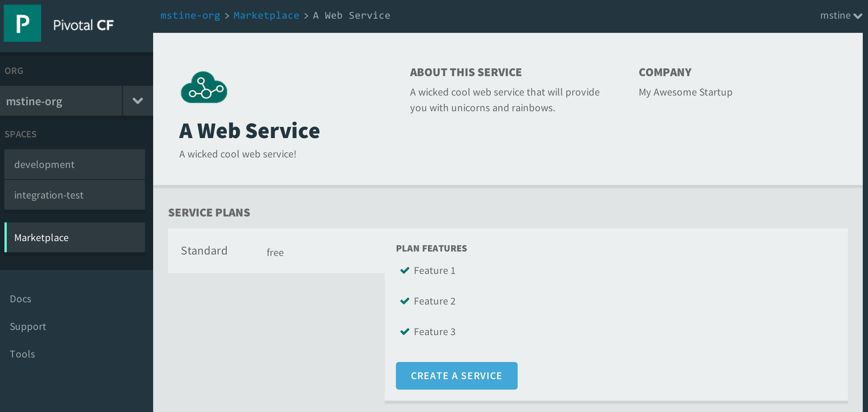
Task: Click the Marketplace breadcrumb link
Action: [266, 15]
